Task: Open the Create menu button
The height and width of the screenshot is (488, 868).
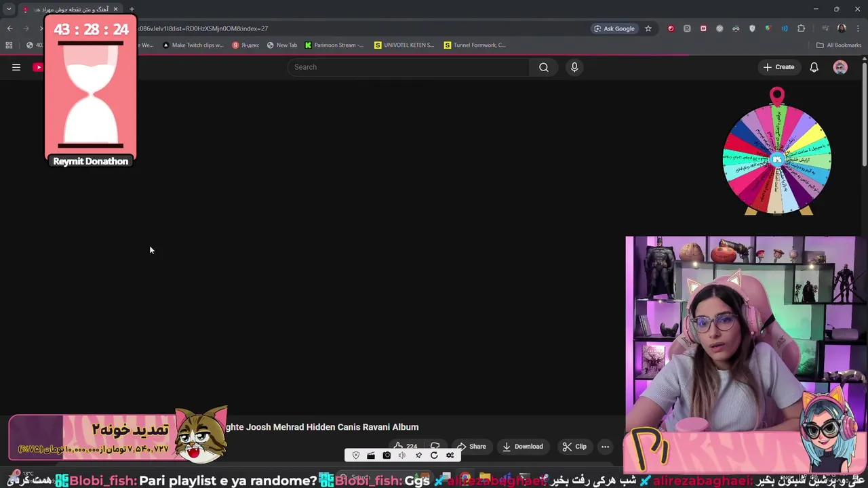Action: click(x=778, y=67)
